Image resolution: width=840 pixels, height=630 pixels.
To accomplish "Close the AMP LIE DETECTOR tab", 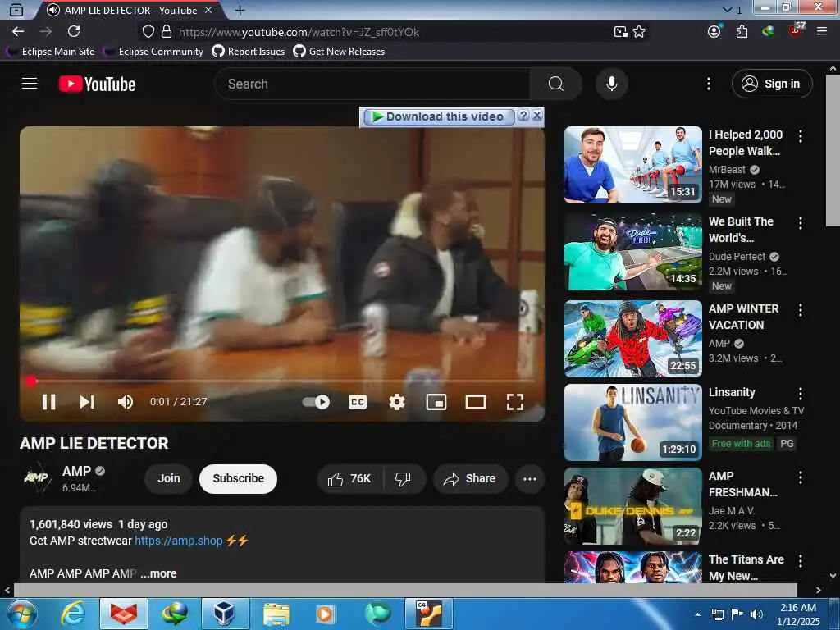I will point(208,10).
